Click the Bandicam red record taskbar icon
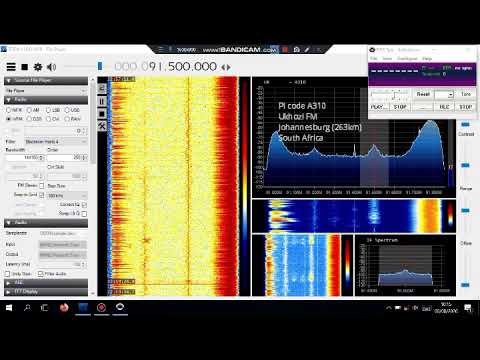 101,308
